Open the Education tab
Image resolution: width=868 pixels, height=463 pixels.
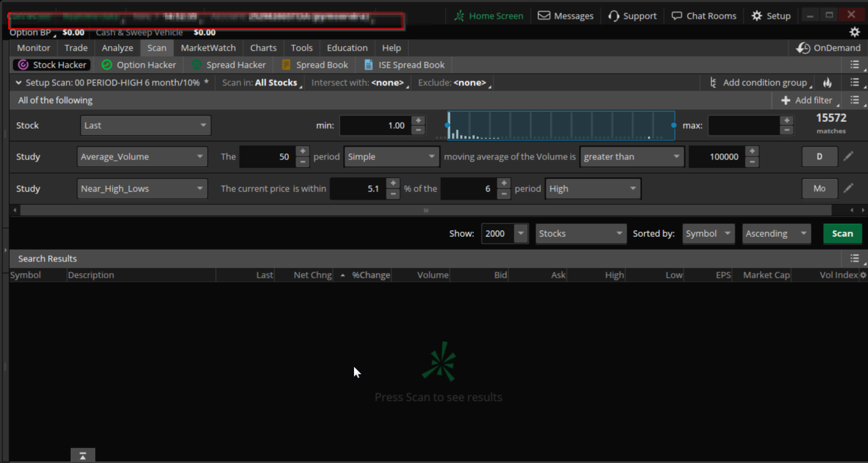tap(347, 48)
